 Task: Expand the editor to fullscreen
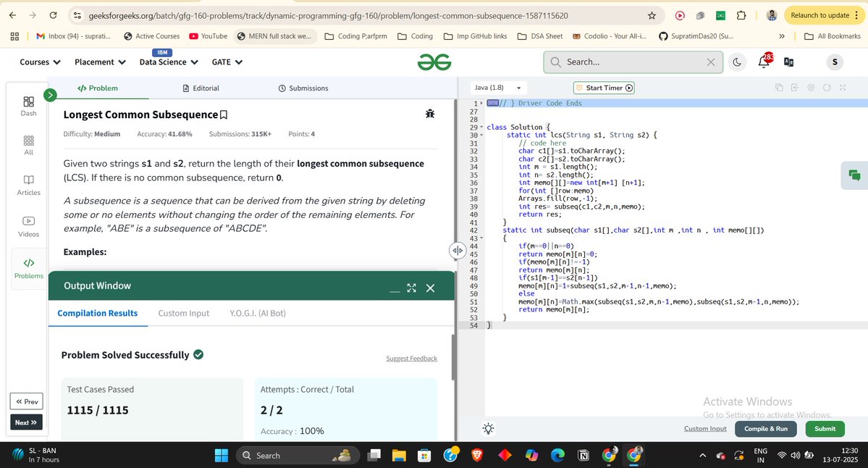pyautogui.click(x=843, y=88)
